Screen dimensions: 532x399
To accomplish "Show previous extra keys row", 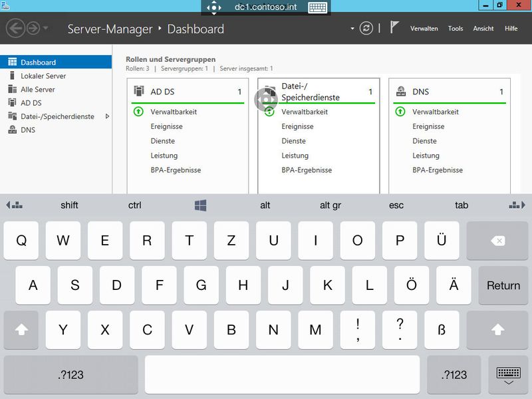I will 14,205.
